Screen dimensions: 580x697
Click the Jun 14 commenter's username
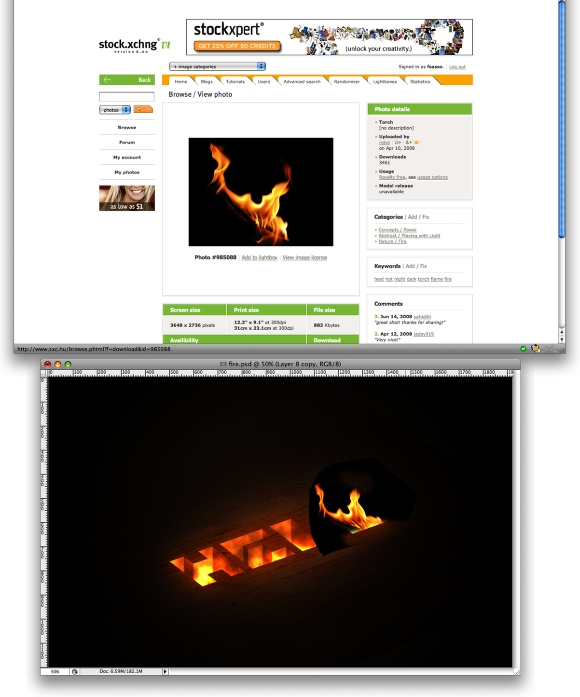(422, 316)
